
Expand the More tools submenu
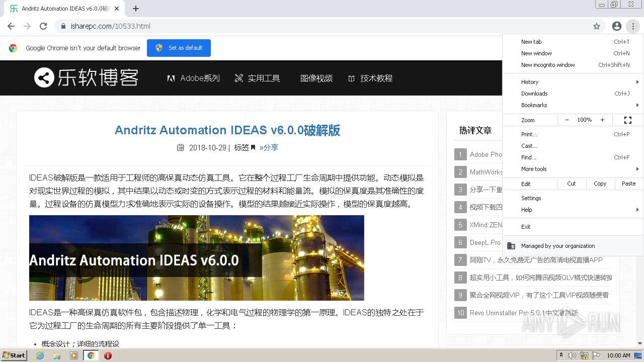coord(573,169)
